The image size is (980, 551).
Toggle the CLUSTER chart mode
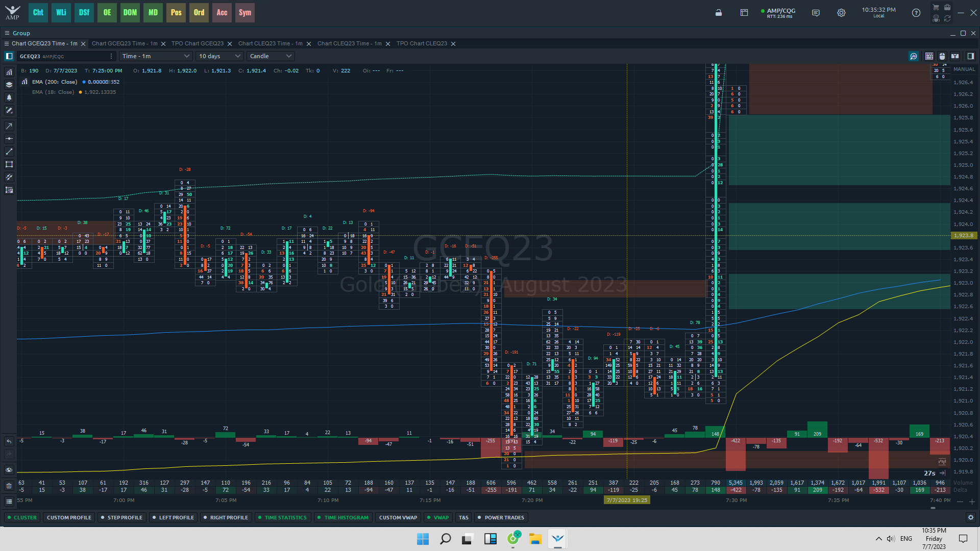pos(22,517)
